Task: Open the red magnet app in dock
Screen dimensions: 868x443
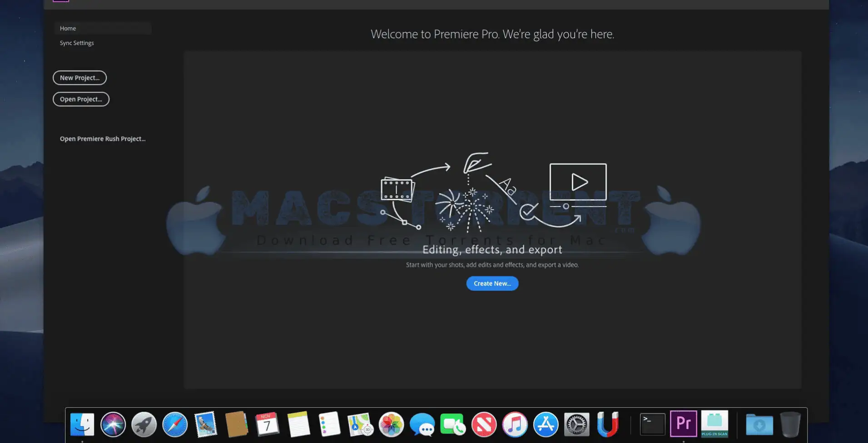Action: pyautogui.click(x=607, y=424)
